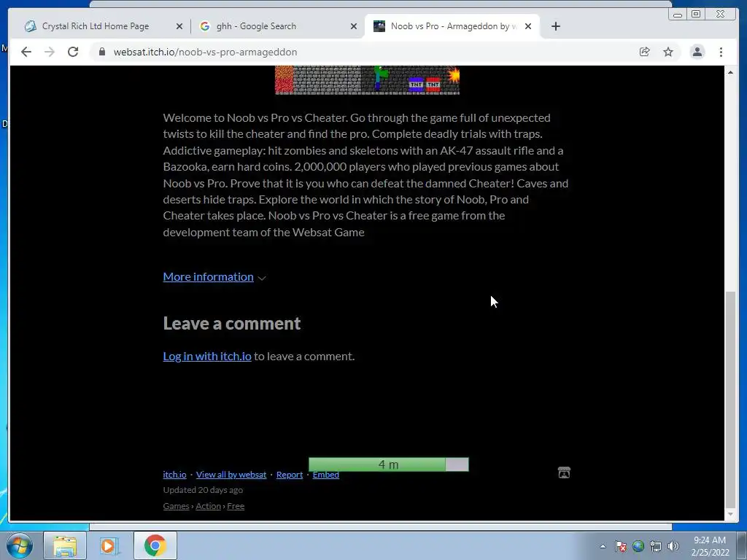Viewport: 747px width, 560px height.
Task: Click the game screenshot thumbnail
Action: point(368,80)
